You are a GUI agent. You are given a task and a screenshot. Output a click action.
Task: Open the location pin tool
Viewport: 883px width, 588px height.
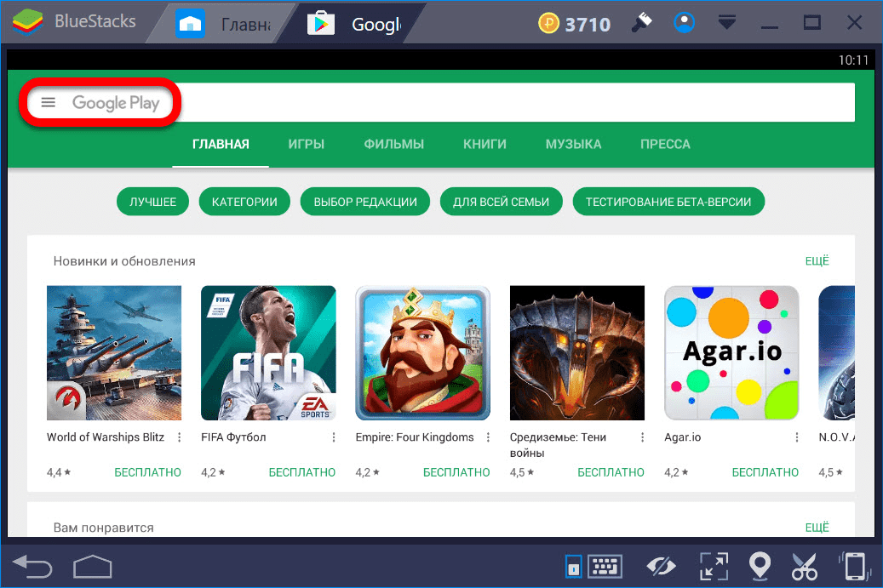click(x=759, y=566)
